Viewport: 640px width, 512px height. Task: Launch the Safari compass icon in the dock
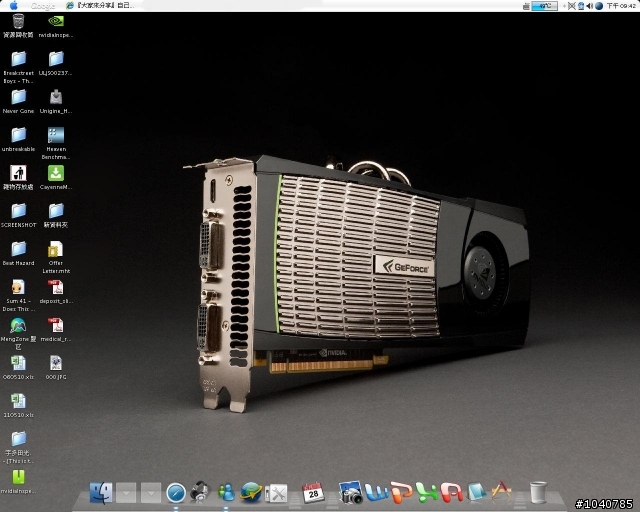(x=176, y=493)
